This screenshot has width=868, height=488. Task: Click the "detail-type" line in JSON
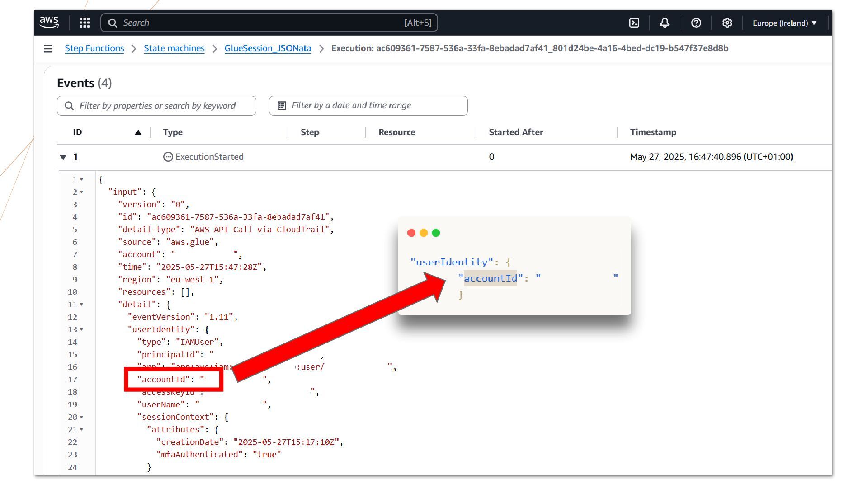[226, 230]
